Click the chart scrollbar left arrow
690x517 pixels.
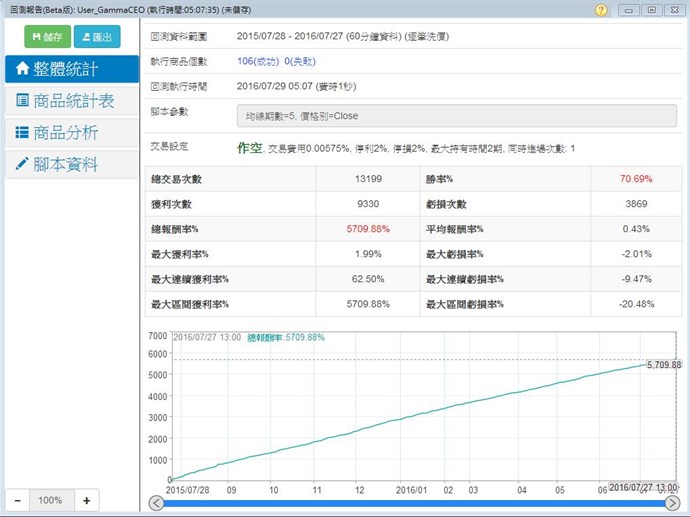(155, 504)
